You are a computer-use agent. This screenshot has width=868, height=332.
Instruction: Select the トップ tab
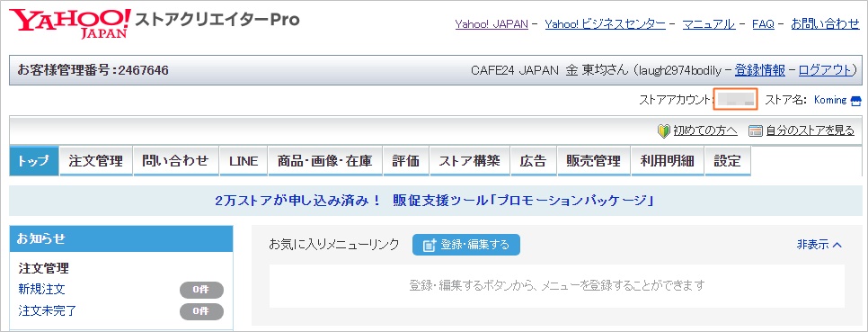tap(34, 161)
